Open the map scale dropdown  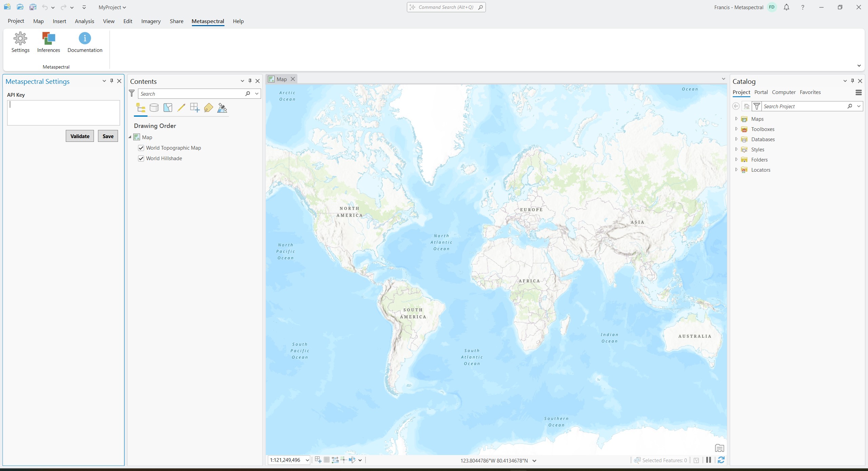(x=307, y=460)
